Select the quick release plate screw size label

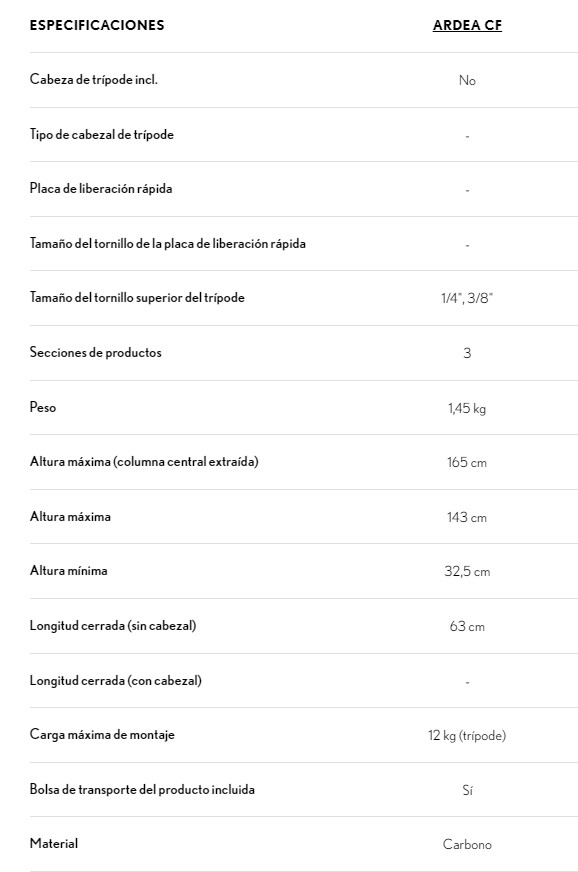click(167, 244)
